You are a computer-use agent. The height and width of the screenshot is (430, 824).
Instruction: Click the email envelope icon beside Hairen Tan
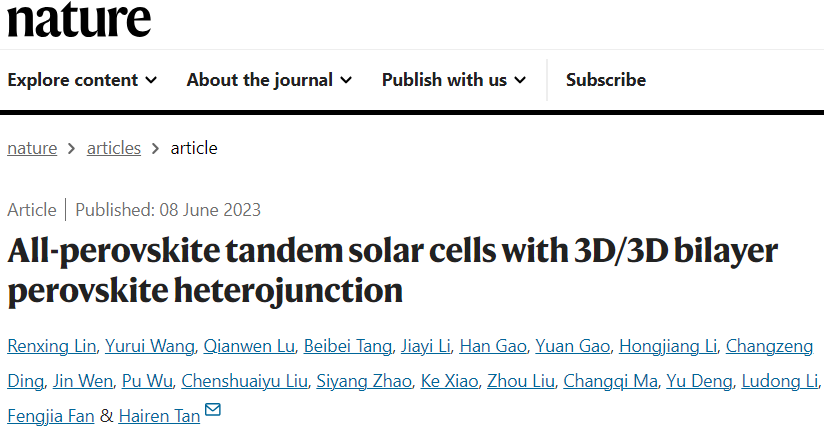(x=213, y=409)
